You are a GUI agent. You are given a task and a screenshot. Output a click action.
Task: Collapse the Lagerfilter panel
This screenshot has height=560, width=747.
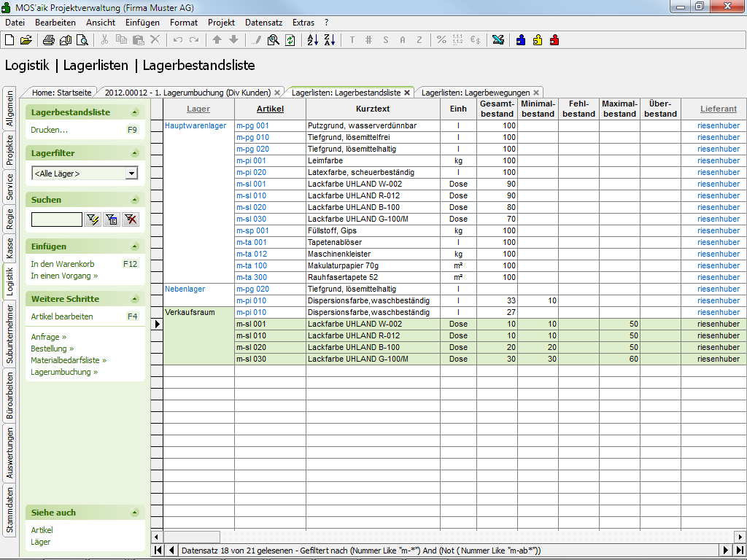click(x=134, y=153)
